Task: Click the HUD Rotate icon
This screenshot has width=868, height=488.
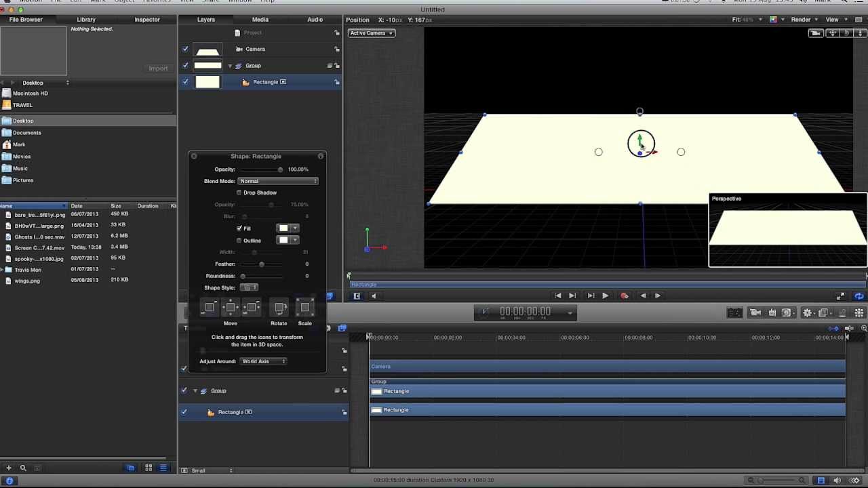Action: 279,308
